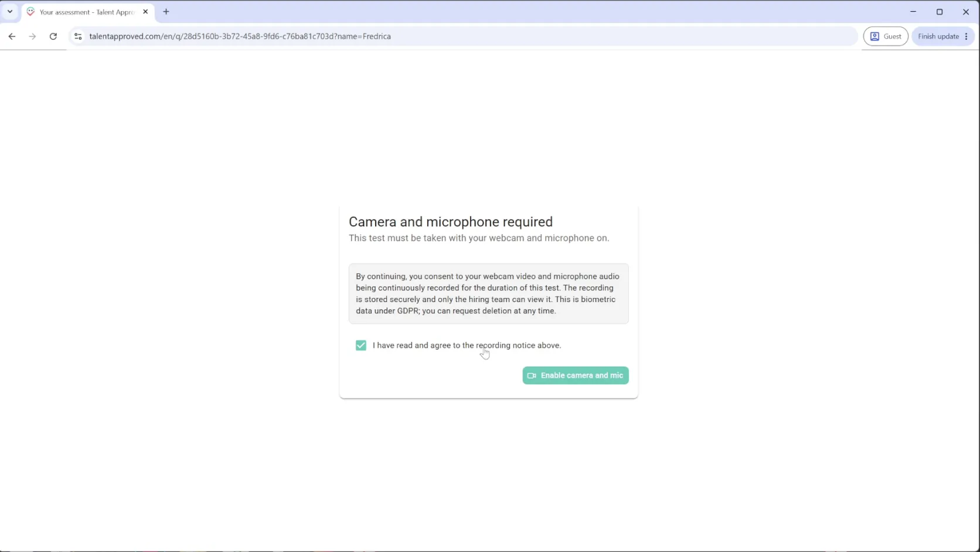The height and width of the screenshot is (552, 980).
Task: Go forward to the next page
Action: click(x=32, y=36)
